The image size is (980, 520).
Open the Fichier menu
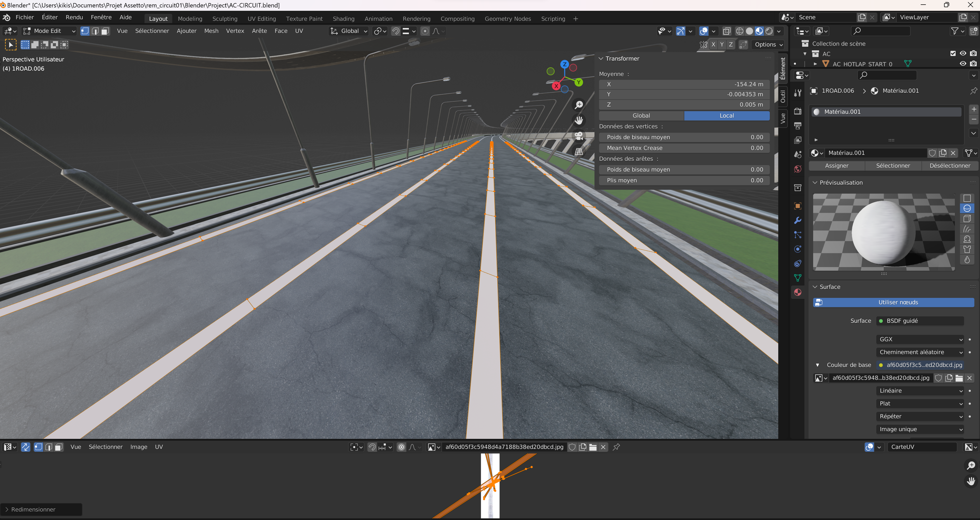tap(25, 17)
